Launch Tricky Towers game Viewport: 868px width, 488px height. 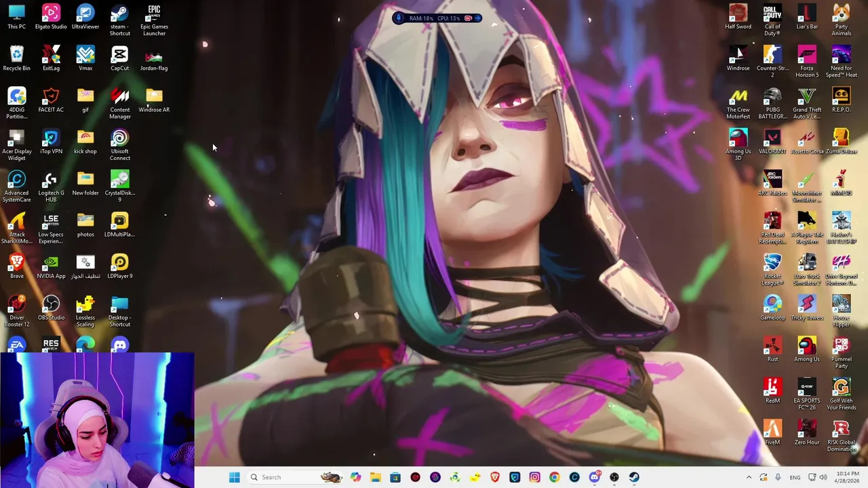(x=807, y=308)
